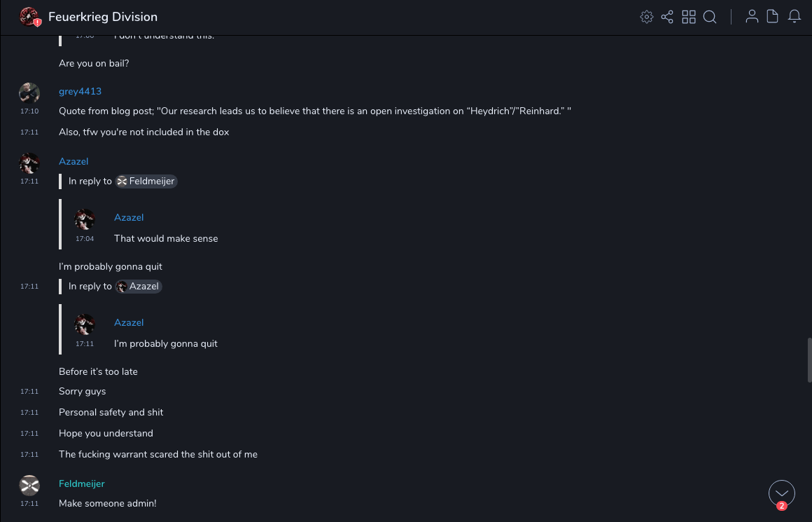Open conversation settings gear icon
Screen dimensions: 812x522
[647, 17]
